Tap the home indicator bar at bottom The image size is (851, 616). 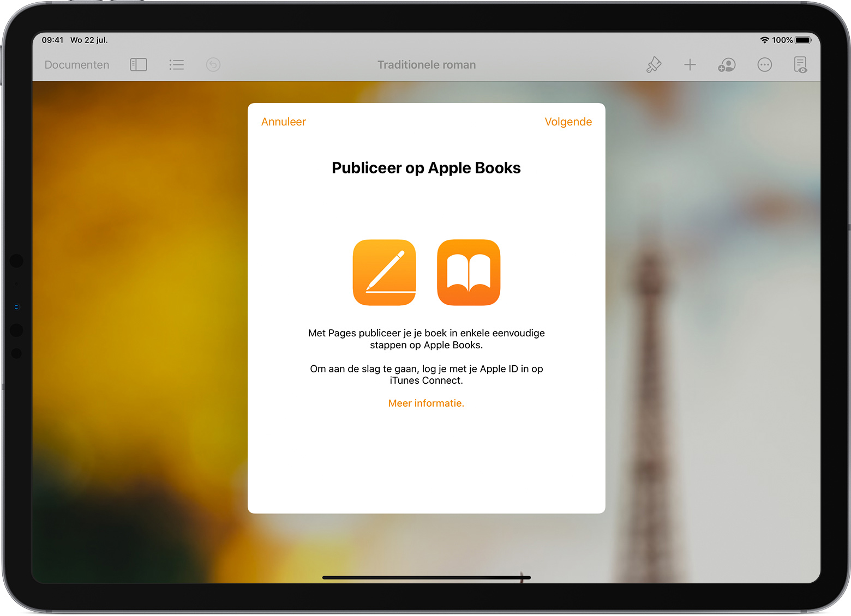pyautogui.click(x=426, y=577)
